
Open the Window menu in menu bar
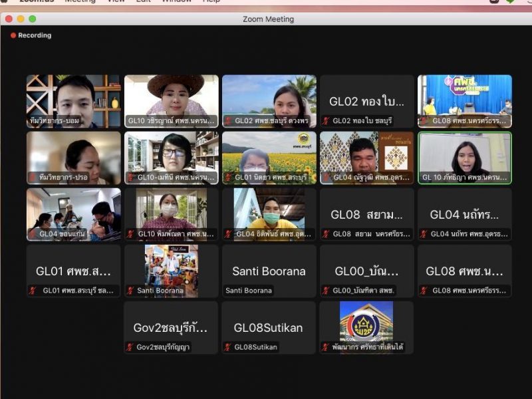tap(176, 1)
